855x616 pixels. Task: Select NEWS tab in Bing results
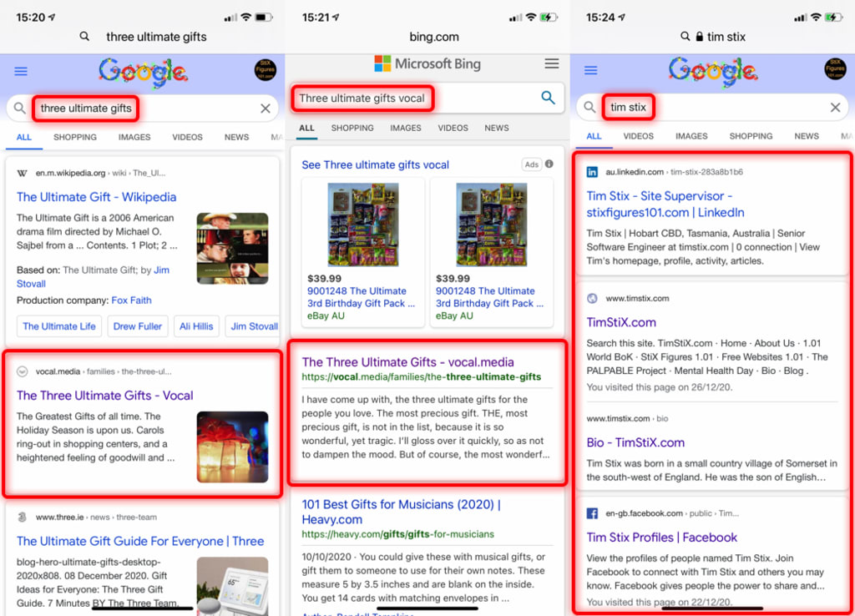[x=497, y=128]
